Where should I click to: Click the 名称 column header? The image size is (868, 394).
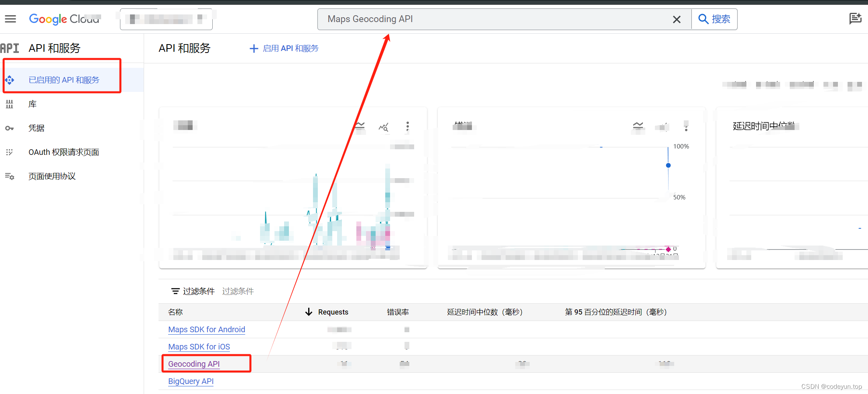click(175, 312)
